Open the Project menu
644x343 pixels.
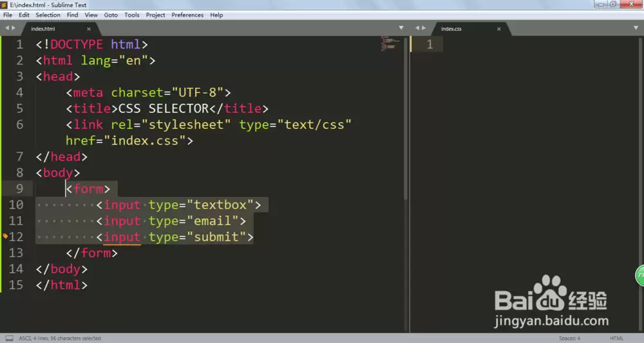click(155, 15)
